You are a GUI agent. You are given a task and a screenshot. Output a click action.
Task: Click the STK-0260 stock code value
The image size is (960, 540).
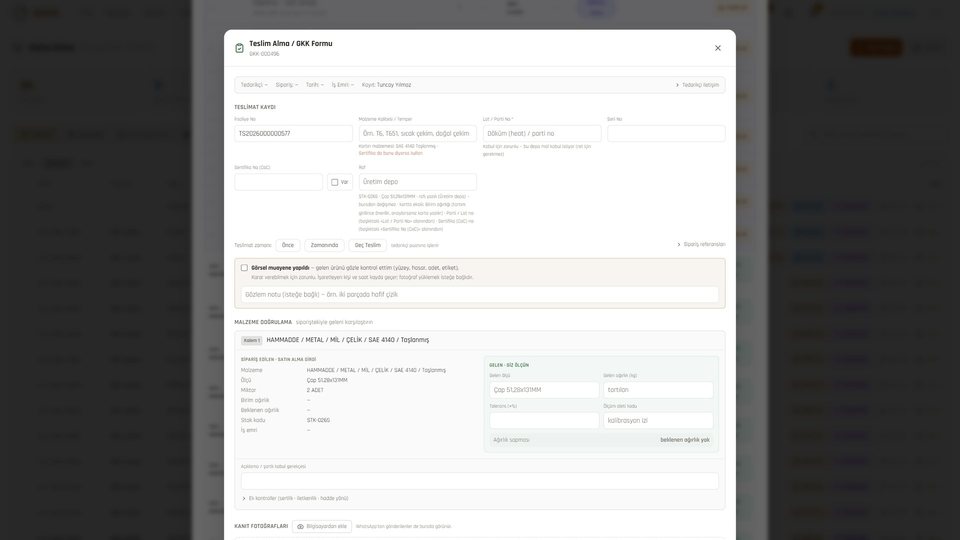(318, 421)
